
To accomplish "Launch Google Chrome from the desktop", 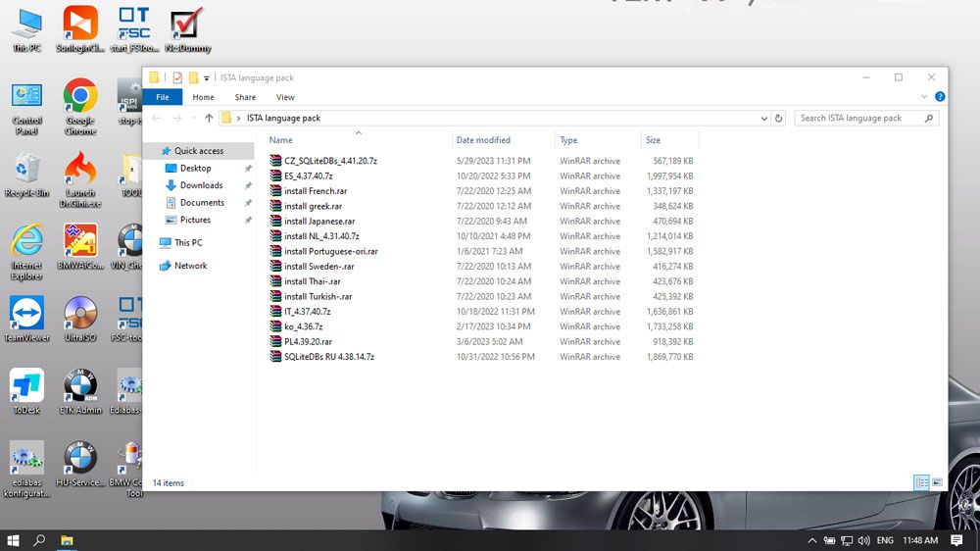I will pyautogui.click(x=80, y=108).
